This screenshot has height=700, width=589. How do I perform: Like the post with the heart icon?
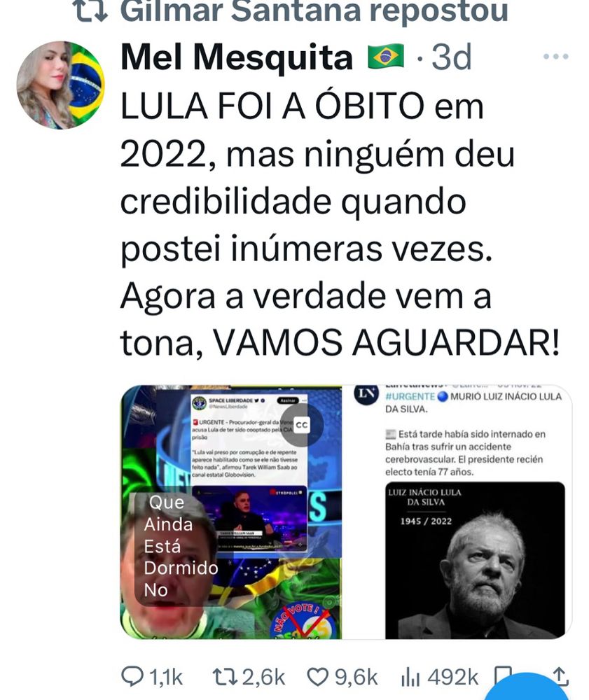pos(318,677)
